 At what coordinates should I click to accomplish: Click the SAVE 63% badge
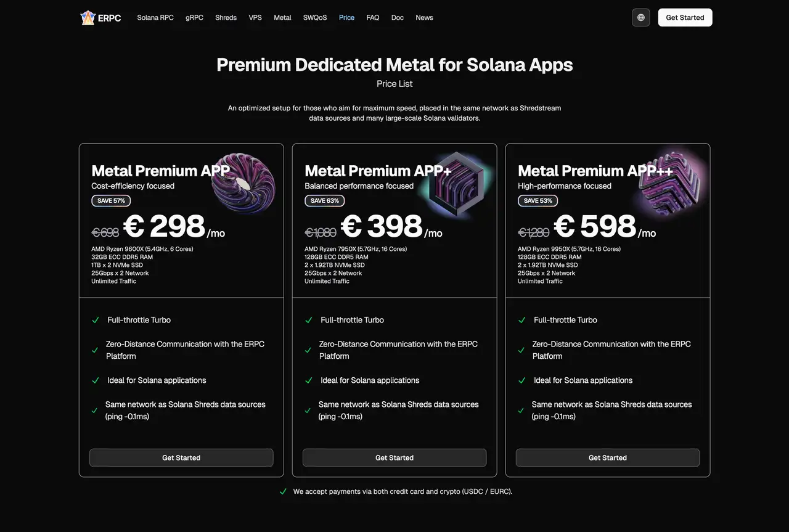click(324, 200)
